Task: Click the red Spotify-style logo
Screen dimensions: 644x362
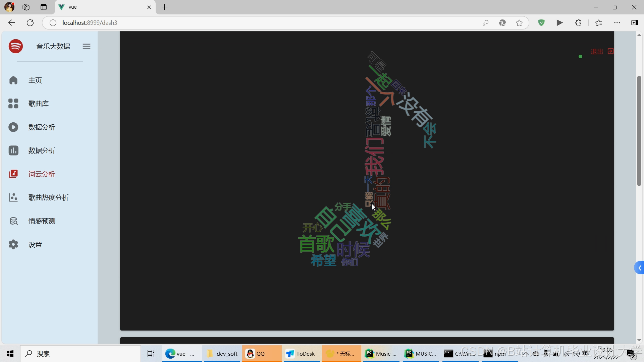Action: (16, 46)
